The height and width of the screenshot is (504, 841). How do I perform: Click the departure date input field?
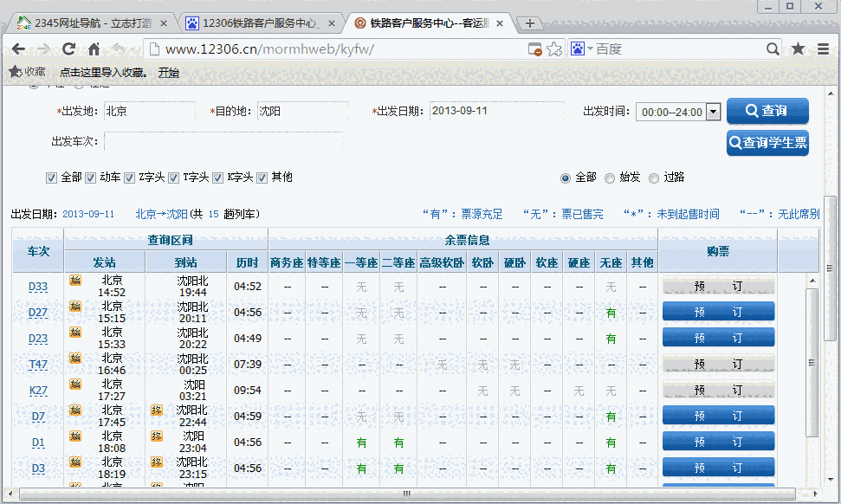(481, 112)
